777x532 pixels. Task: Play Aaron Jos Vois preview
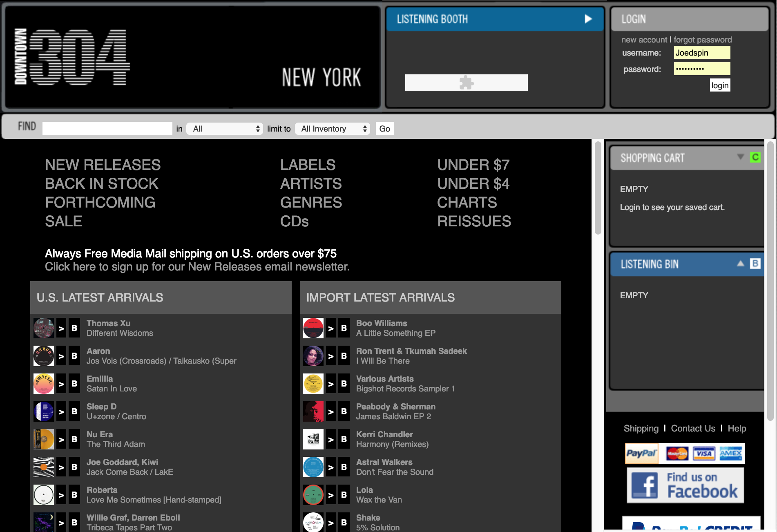click(x=61, y=356)
